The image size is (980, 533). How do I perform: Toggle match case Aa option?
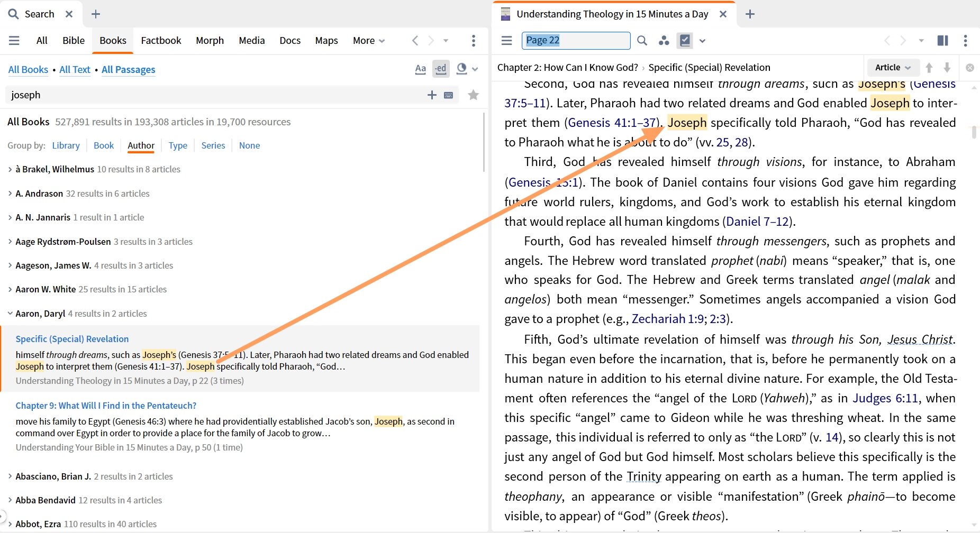tap(421, 69)
